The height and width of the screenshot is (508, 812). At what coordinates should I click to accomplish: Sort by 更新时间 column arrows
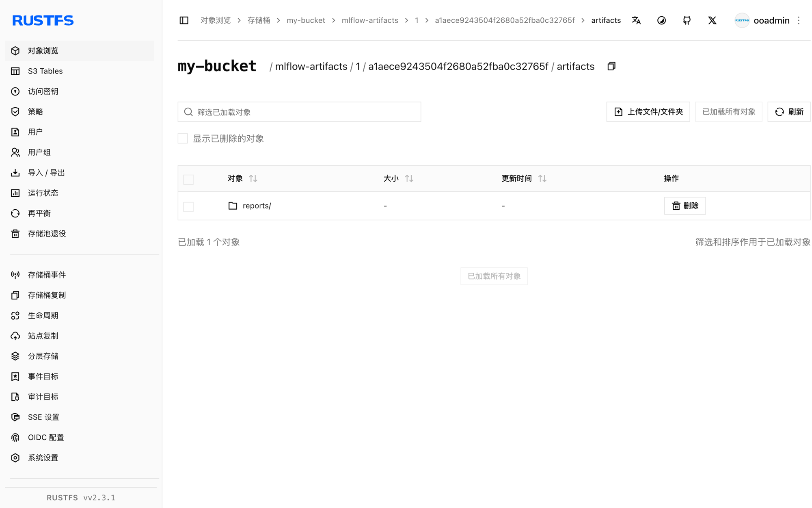tap(542, 178)
